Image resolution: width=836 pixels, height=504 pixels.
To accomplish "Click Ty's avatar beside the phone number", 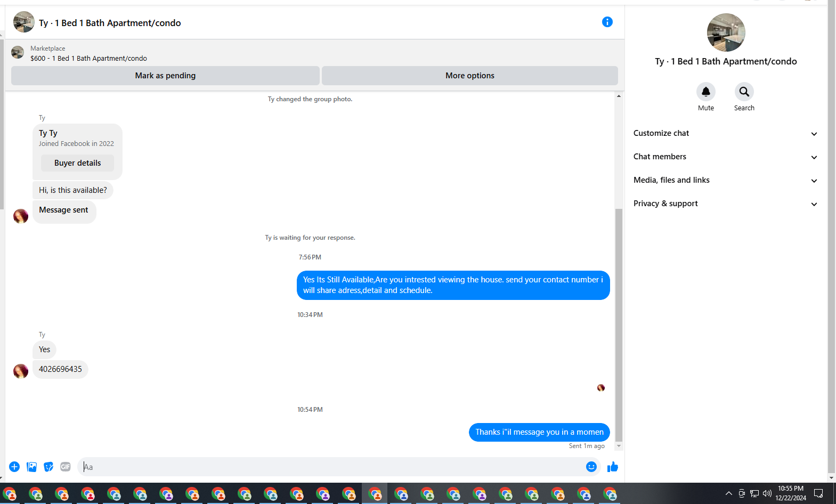I will [21, 371].
